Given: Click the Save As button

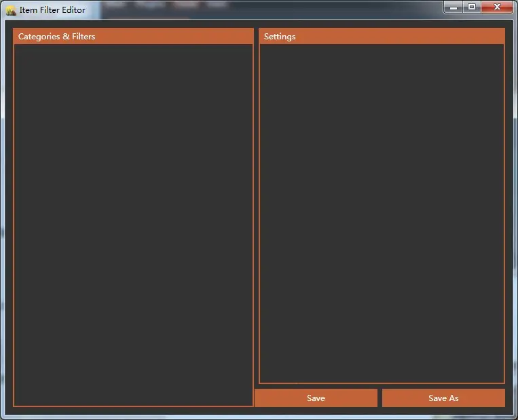Looking at the screenshot, I should click(x=443, y=398).
